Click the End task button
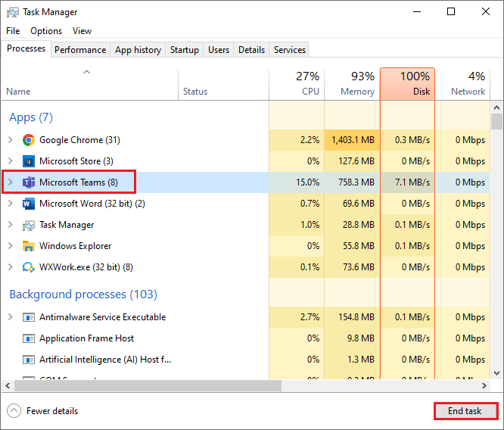The image size is (504, 430). pyautogui.click(x=465, y=411)
